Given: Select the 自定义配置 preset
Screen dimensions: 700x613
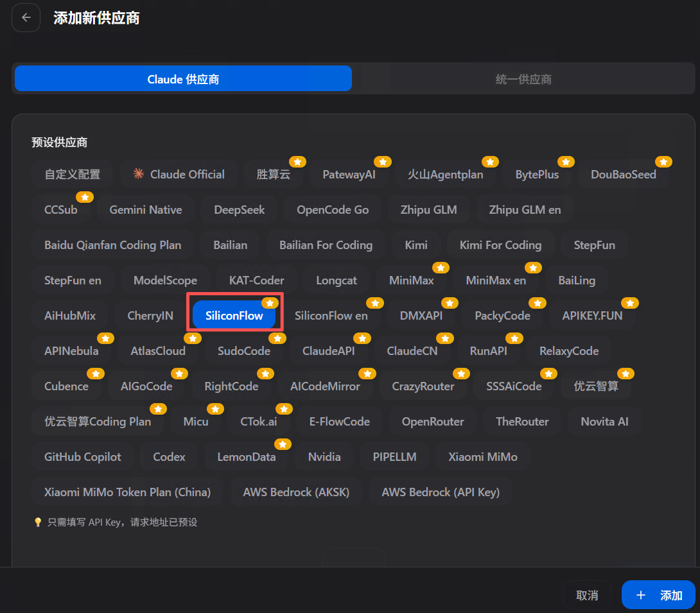Looking at the screenshot, I should (x=73, y=174).
